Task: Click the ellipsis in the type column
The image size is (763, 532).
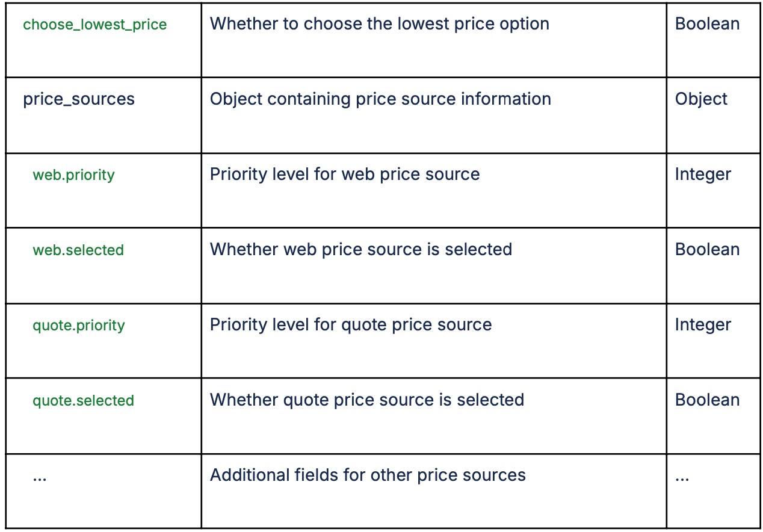Action: 682,479
